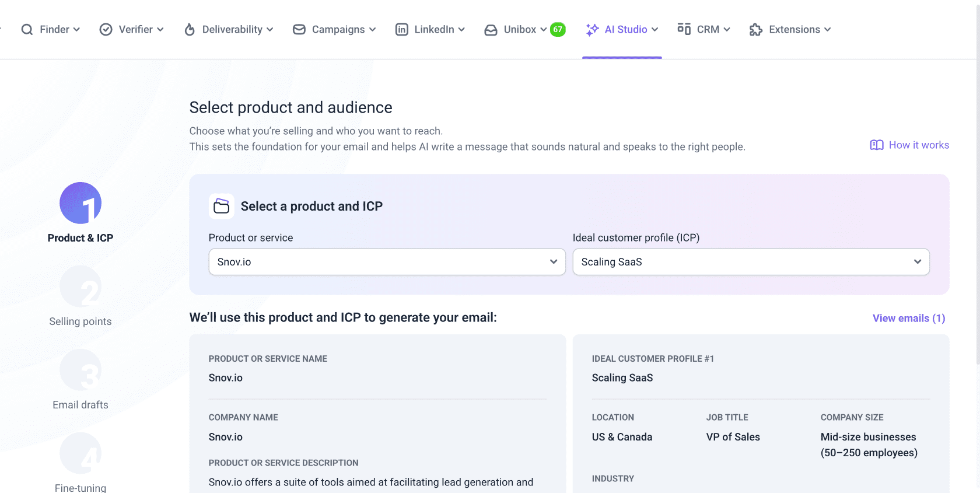Screen dimensions: 980x493
Task: Click the Extensions puzzle icon
Action: 756,30
